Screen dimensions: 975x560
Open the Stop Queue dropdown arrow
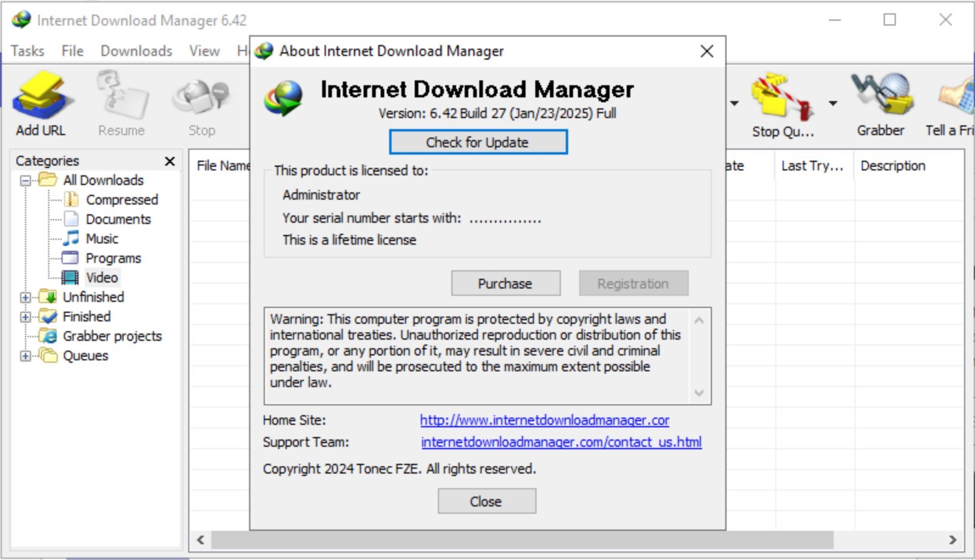coord(832,103)
